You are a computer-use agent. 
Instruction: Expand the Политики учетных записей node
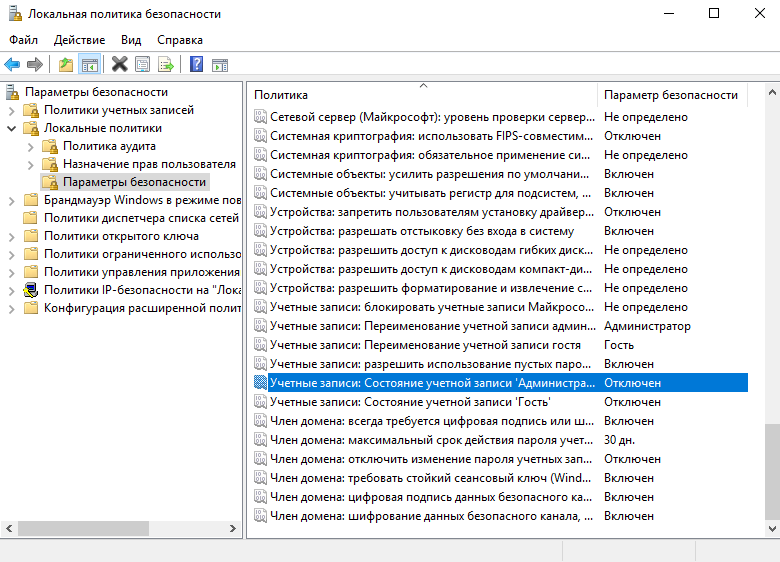(12, 110)
